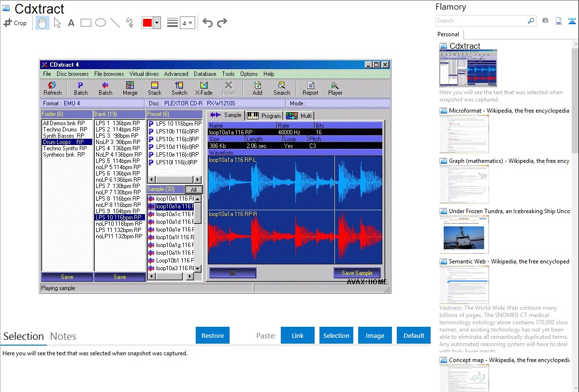This screenshot has height=392, width=579.
Task: Choose the arrow pointer selection tool
Action: click(x=57, y=23)
